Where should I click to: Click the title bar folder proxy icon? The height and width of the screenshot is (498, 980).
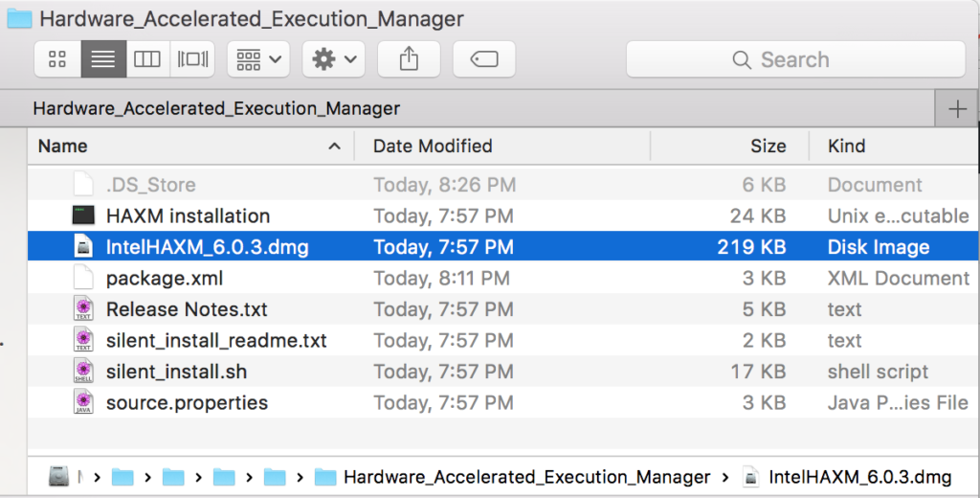(x=19, y=18)
